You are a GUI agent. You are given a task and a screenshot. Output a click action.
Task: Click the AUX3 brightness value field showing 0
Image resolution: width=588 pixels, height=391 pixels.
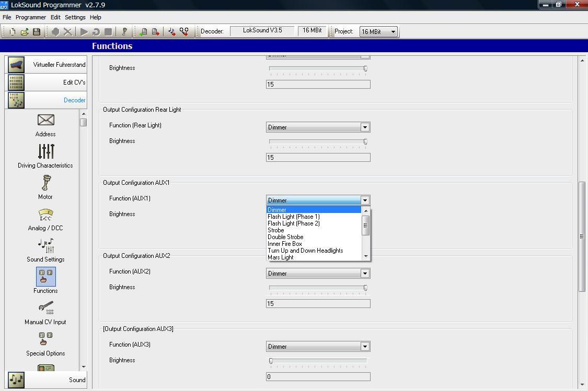click(x=318, y=376)
